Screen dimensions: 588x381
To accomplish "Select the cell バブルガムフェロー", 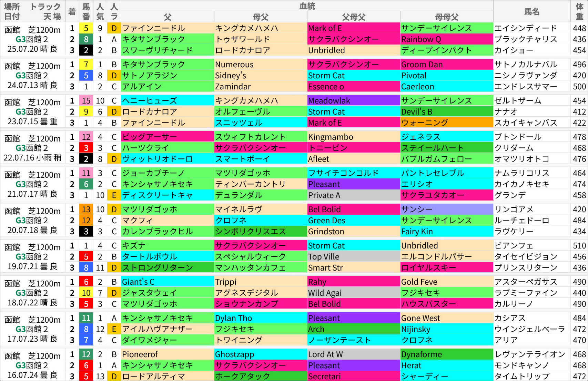I will tap(447, 159).
